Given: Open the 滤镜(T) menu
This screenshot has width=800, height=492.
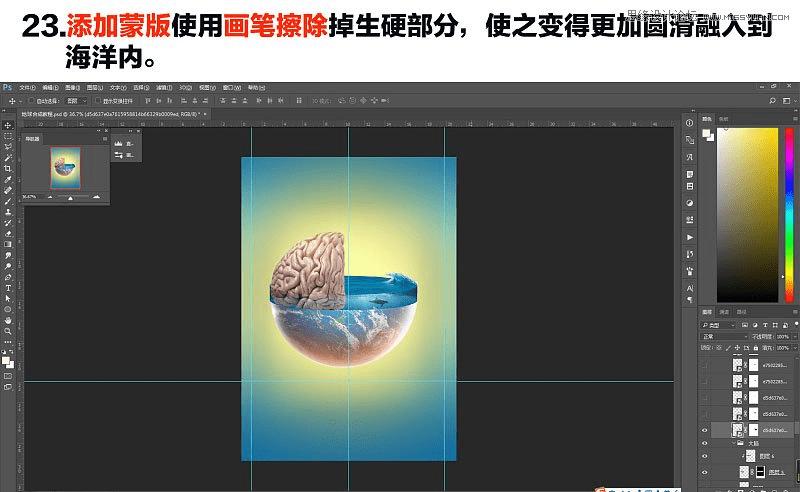Looking at the screenshot, I should [x=164, y=88].
